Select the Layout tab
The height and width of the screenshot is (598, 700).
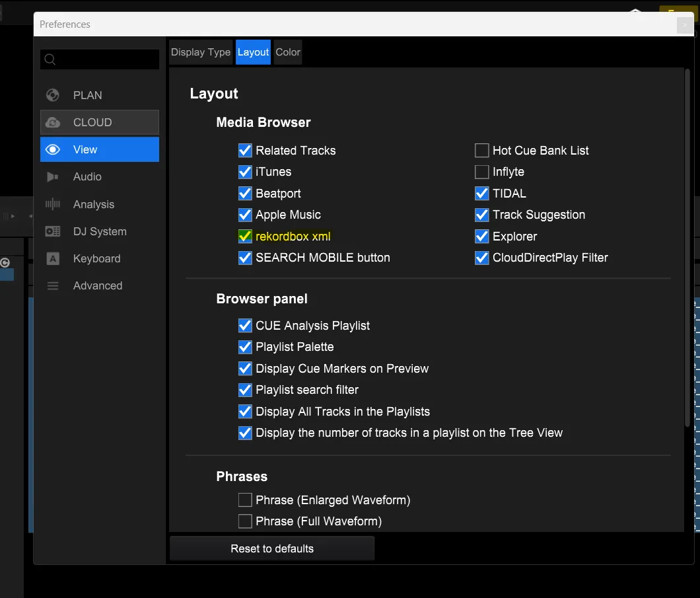click(253, 52)
